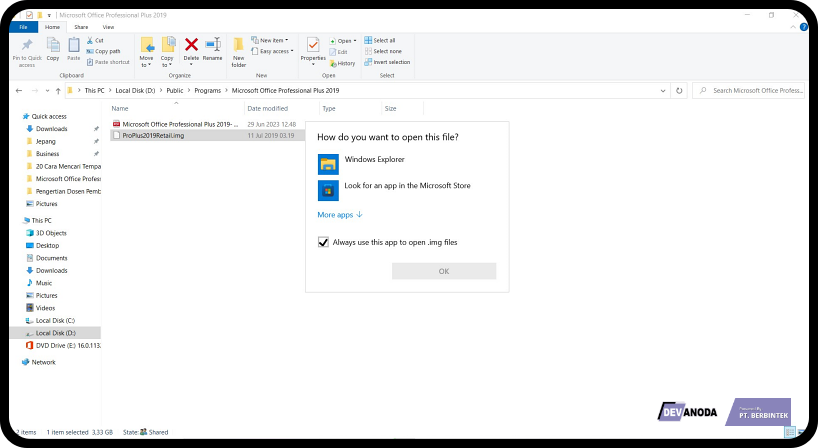
Task: Open Local Disk (C:) in the sidebar
Action: 55,321
